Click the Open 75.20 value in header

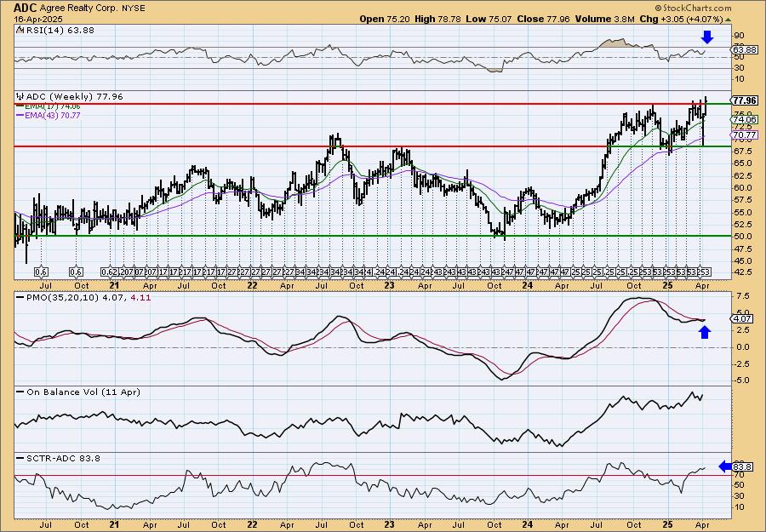(385, 19)
